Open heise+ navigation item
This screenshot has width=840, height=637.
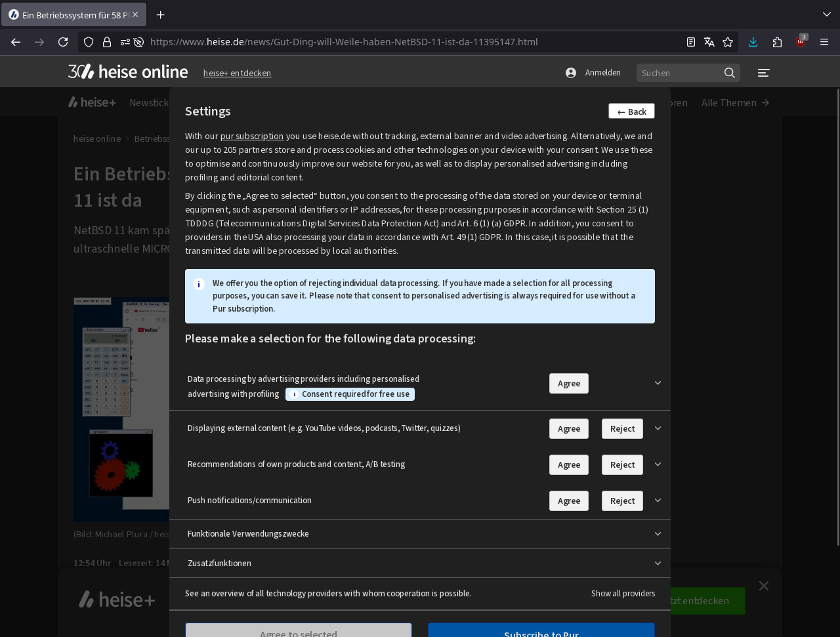click(x=92, y=102)
